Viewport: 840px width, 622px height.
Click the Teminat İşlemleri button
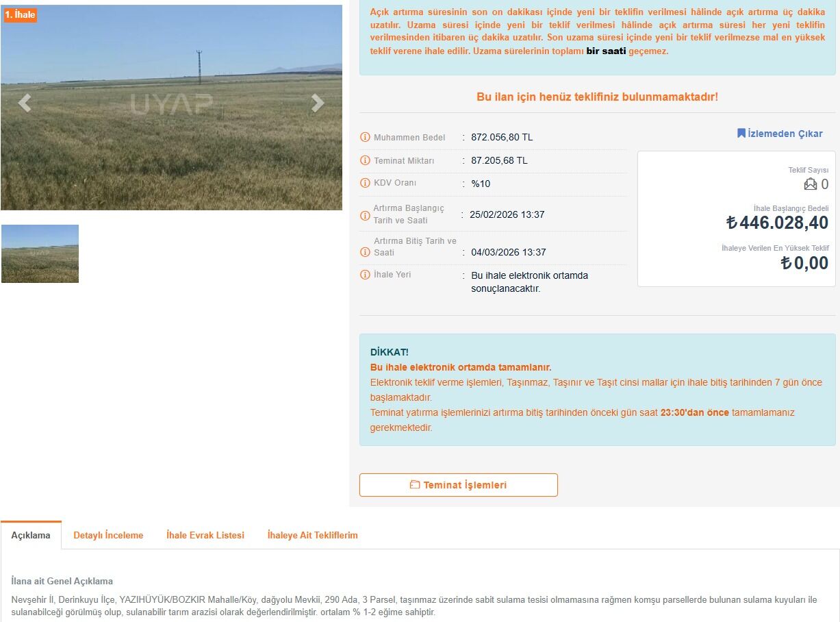(x=459, y=485)
